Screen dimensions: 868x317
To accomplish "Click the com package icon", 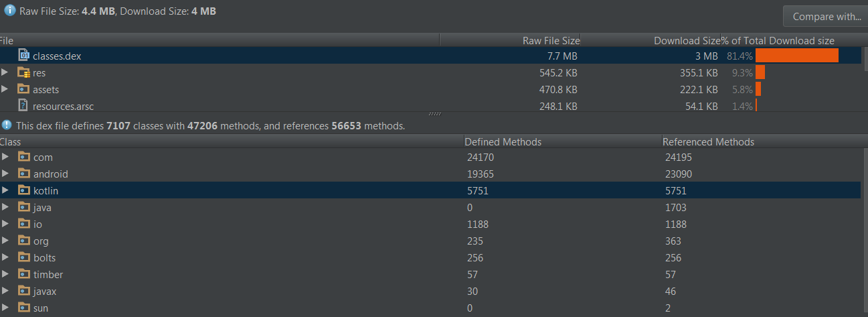I will point(24,157).
